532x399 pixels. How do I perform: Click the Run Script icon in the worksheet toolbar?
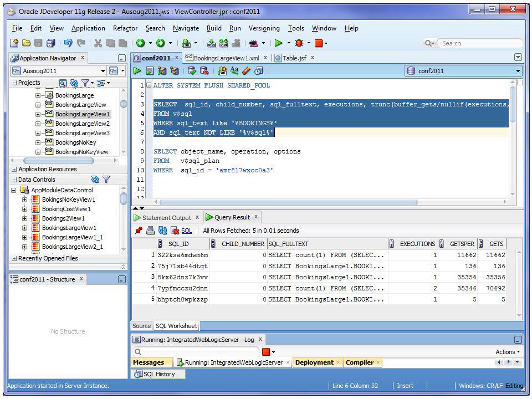pyautogui.click(x=150, y=70)
